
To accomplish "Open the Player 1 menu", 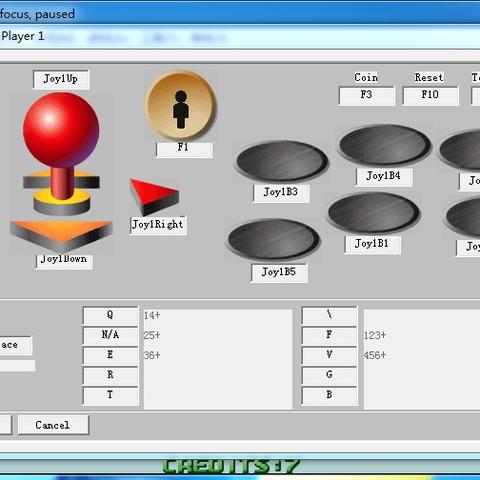I will point(23,36).
